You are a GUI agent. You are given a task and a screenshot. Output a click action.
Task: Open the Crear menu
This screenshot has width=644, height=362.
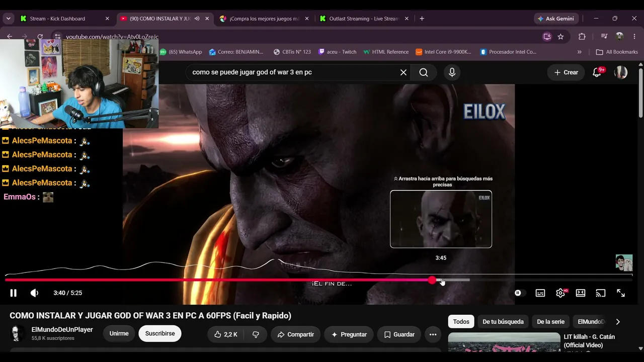click(x=566, y=72)
